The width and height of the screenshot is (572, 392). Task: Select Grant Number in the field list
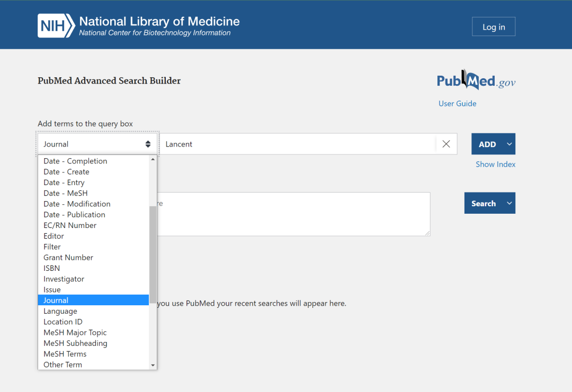68,257
